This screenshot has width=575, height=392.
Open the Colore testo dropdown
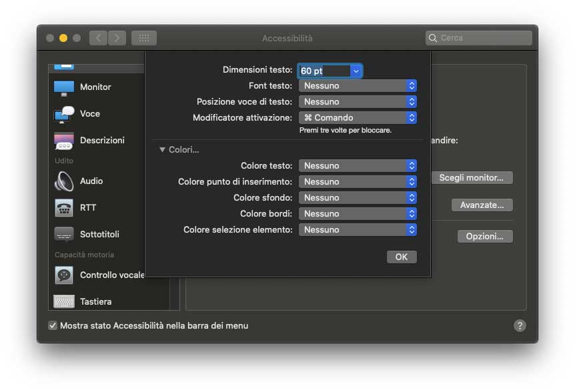[358, 165]
